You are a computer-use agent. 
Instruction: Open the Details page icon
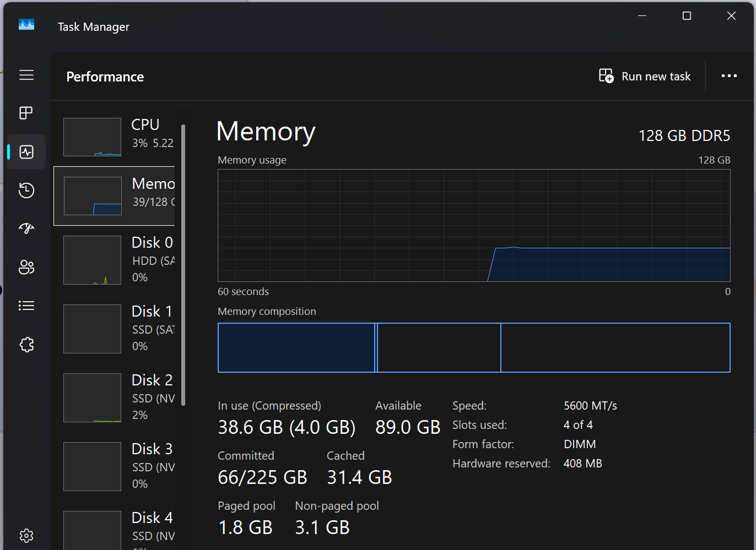26,306
